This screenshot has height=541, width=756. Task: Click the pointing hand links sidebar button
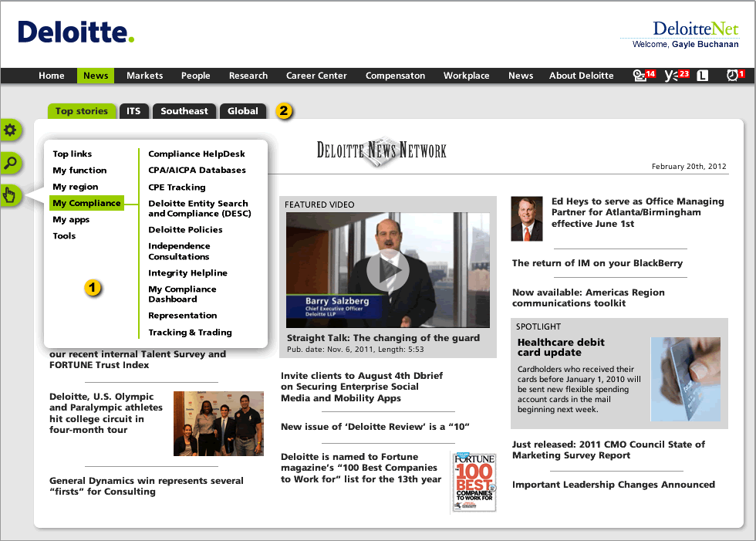pos(10,196)
